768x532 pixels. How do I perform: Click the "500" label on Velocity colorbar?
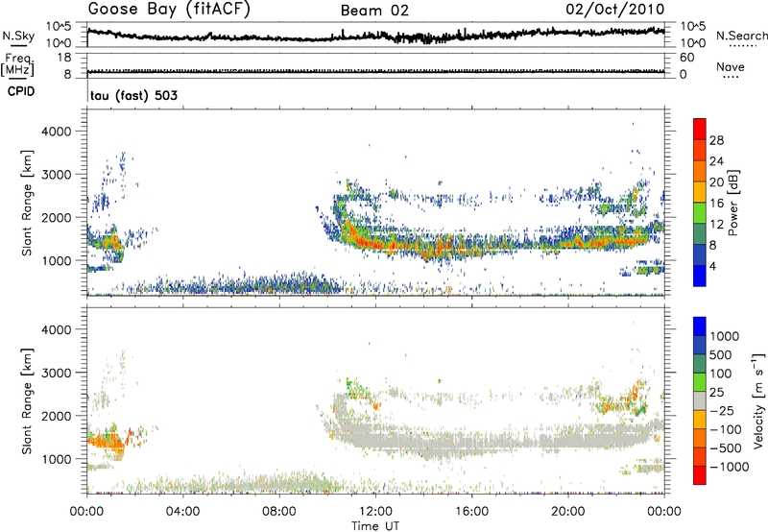721,355
